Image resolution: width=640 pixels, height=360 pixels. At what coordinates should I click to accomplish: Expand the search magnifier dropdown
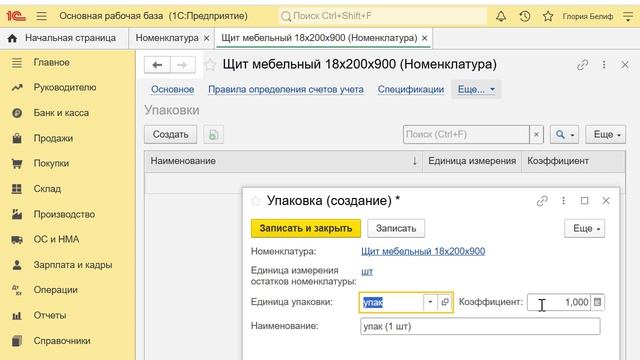coord(564,134)
